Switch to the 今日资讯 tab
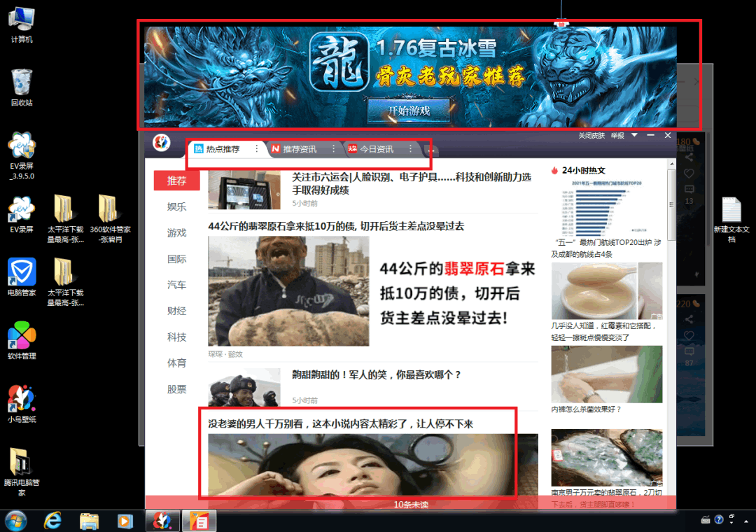 pyautogui.click(x=375, y=148)
